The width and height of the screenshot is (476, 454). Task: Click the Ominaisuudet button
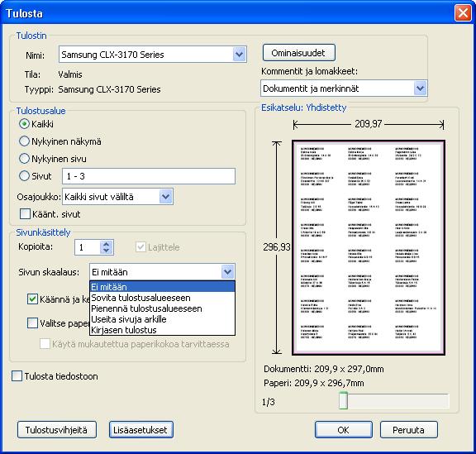(298, 53)
